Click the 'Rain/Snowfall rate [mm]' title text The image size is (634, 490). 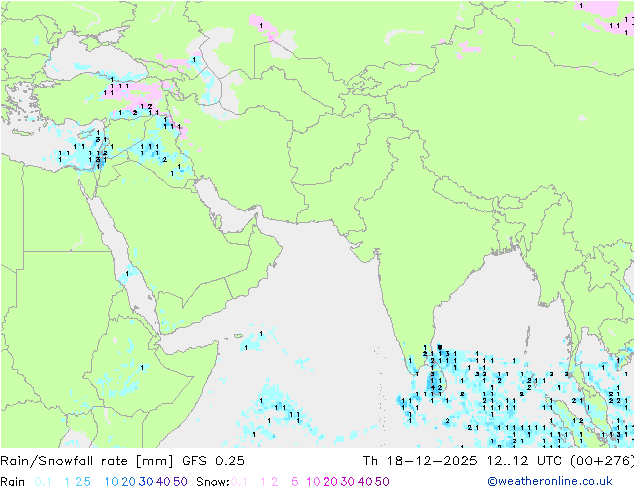(x=87, y=461)
